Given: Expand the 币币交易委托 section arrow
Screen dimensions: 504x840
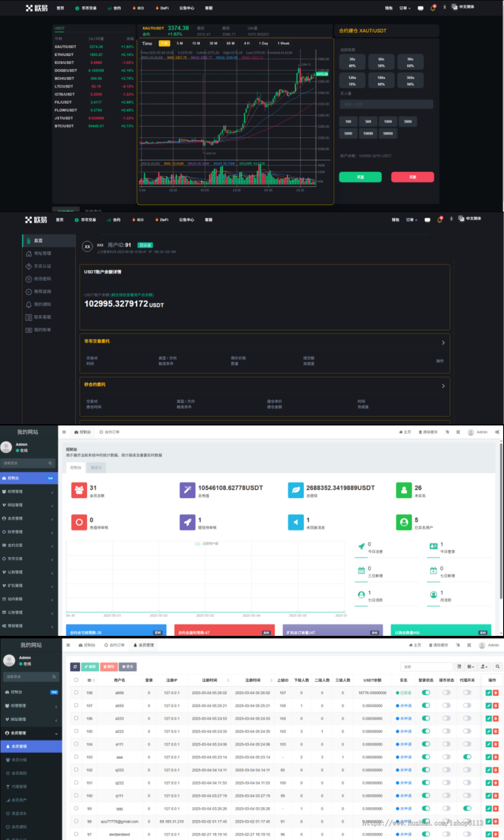Looking at the screenshot, I should [443, 343].
